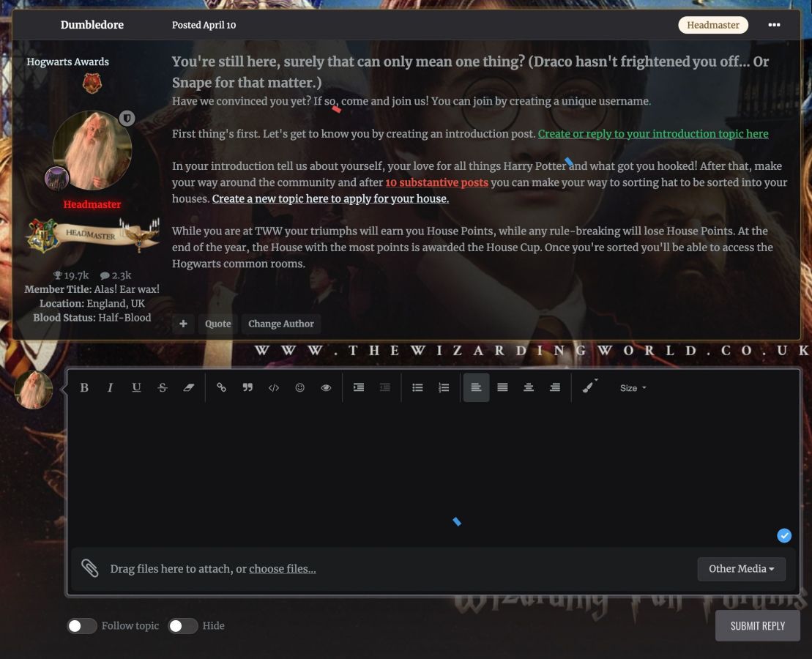Open the Other Media dropdown

741,569
